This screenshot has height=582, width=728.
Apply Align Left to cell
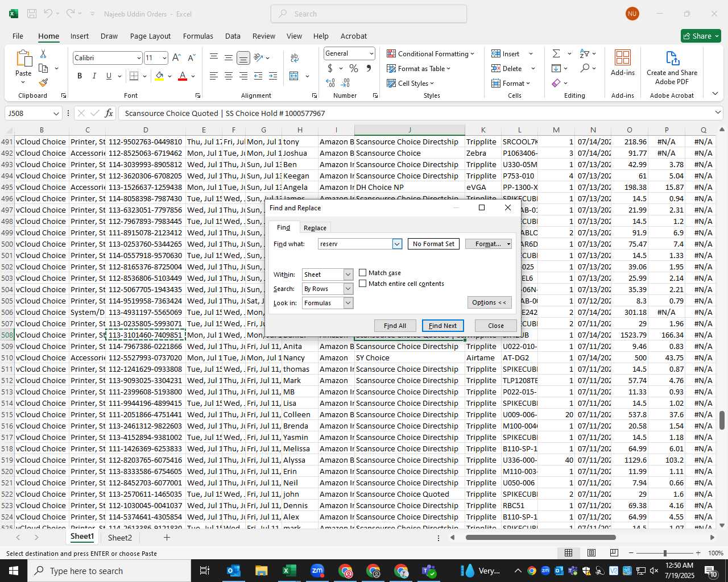click(x=213, y=76)
